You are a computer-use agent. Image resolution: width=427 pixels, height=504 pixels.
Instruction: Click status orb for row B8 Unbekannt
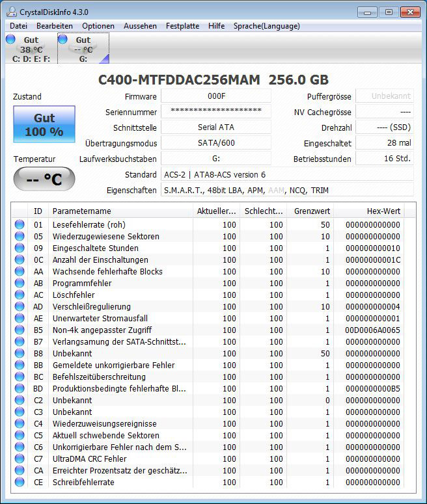pyautogui.click(x=20, y=353)
